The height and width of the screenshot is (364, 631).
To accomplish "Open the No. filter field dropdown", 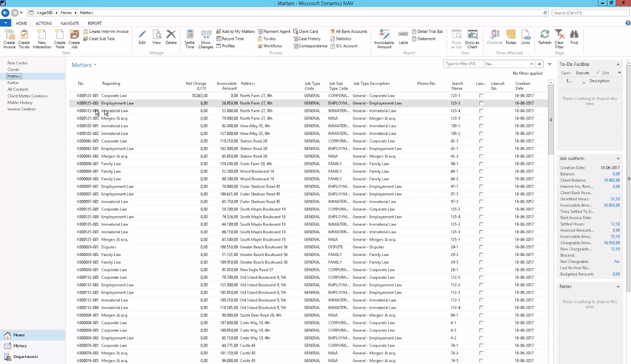I will pos(531,64).
